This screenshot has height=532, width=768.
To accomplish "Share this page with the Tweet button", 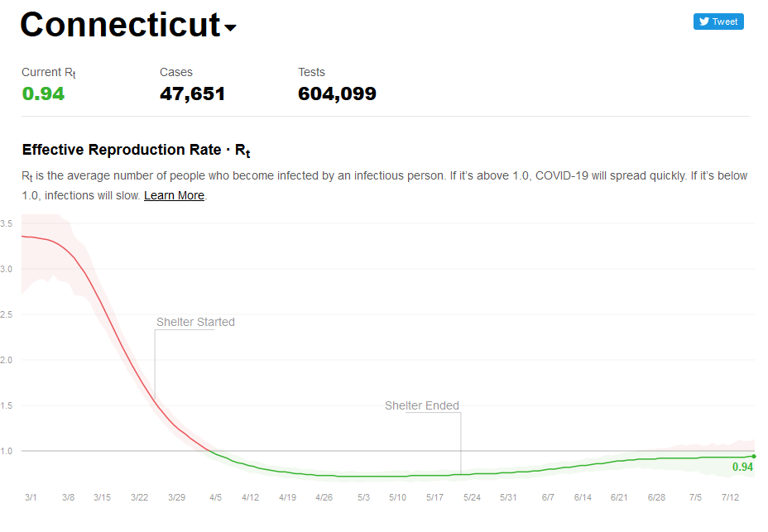I will 718,22.
